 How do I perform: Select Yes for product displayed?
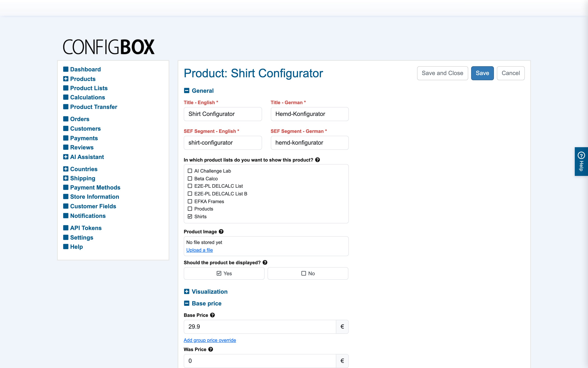pos(224,273)
